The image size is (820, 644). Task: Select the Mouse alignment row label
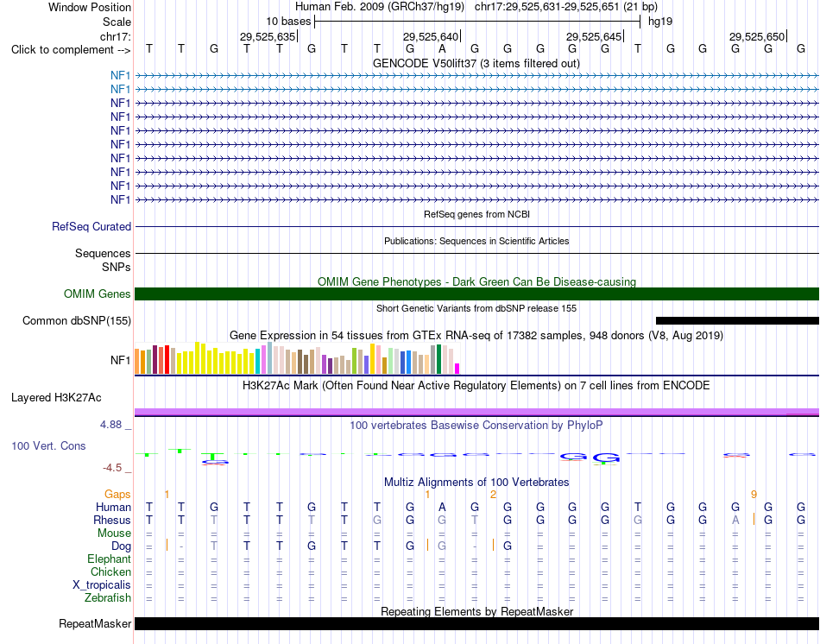(x=114, y=534)
